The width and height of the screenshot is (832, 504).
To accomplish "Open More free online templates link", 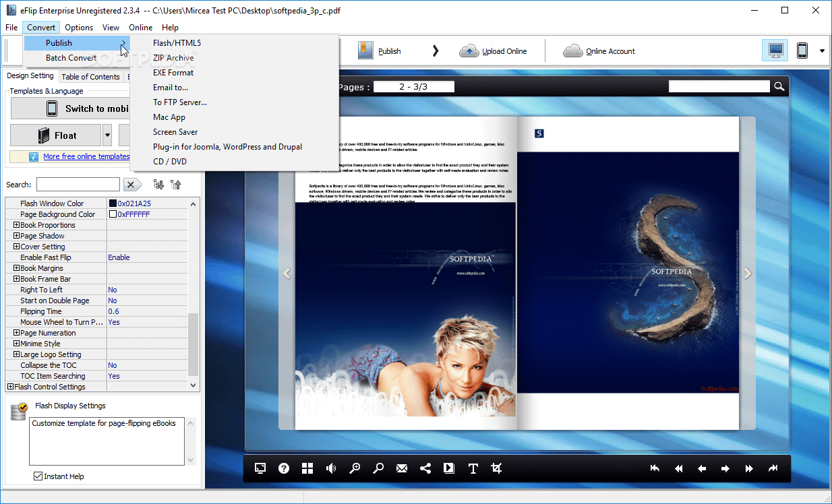I will 86,156.
